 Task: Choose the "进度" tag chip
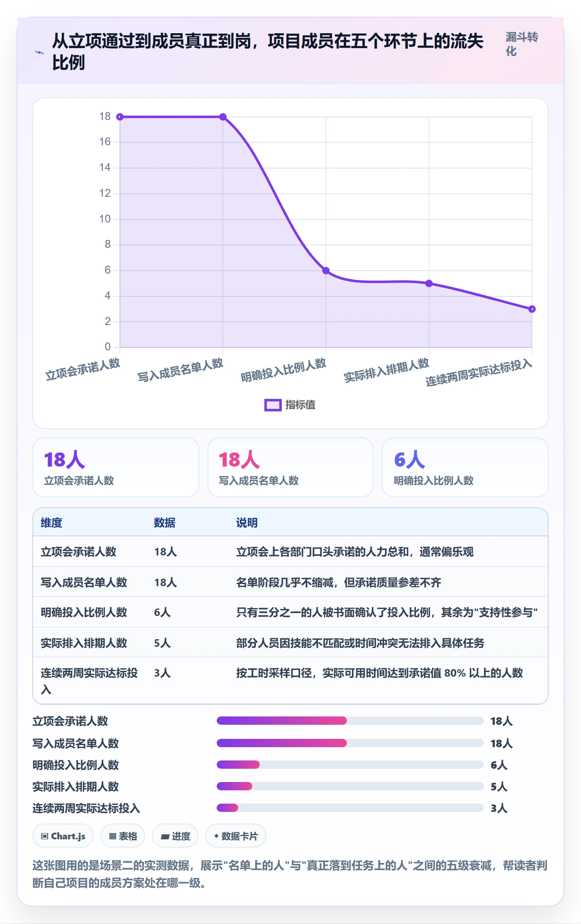point(175,836)
